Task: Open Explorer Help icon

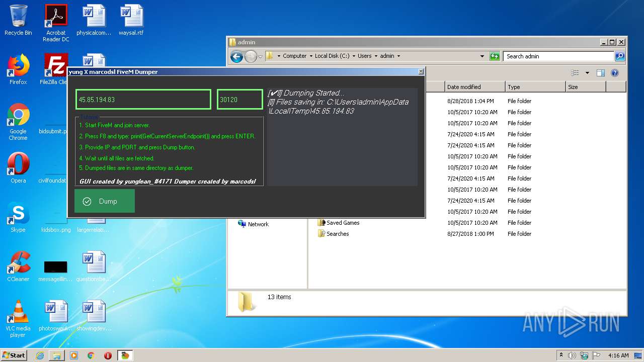Action: click(x=614, y=73)
